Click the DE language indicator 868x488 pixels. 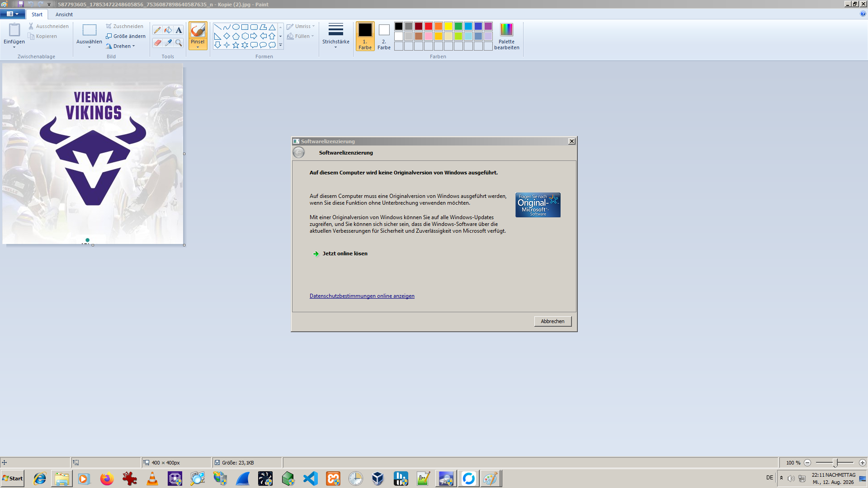click(769, 478)
